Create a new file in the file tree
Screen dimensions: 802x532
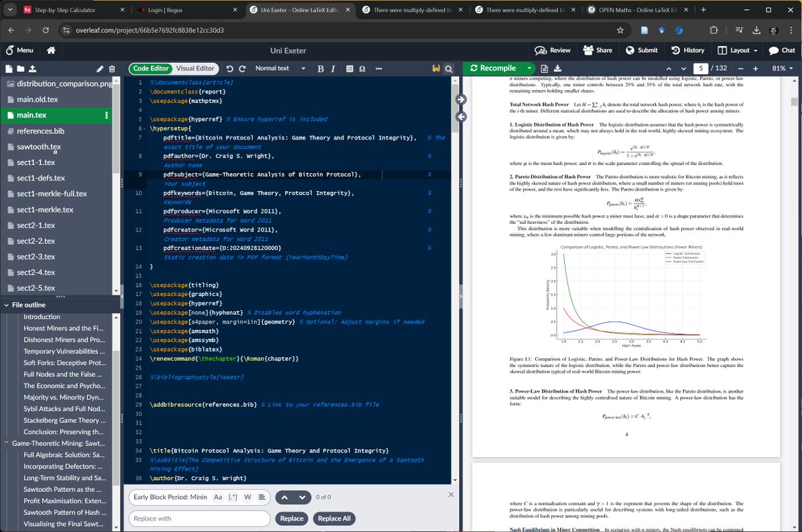coord(9,68)
